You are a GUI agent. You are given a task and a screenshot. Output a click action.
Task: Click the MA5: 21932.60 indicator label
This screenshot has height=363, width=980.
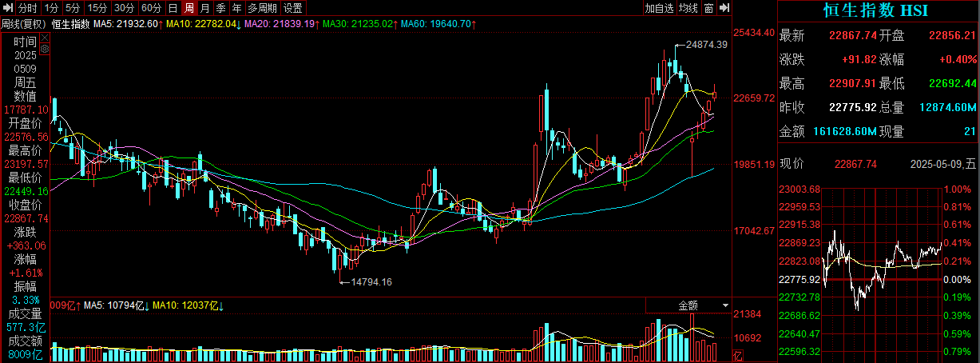coord(126,24)
